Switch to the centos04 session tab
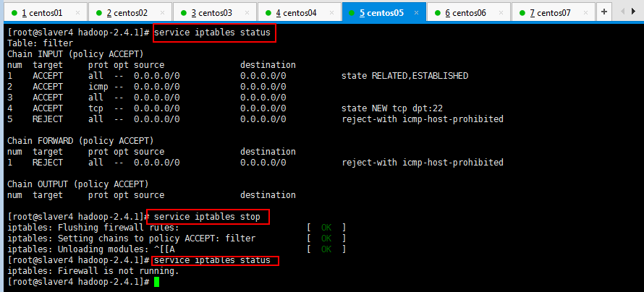Image resolution: width=644 pixels, height=292 pixels. click(x=299, y=12)
